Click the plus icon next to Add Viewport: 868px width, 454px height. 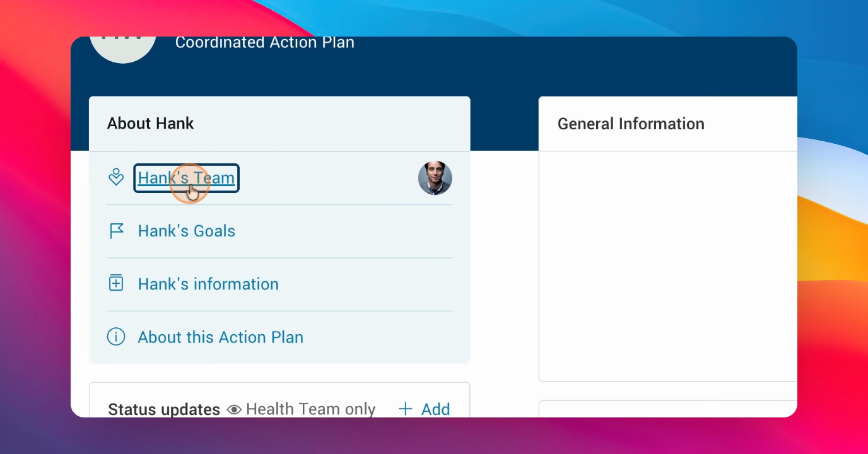click(x=406, y=409)
